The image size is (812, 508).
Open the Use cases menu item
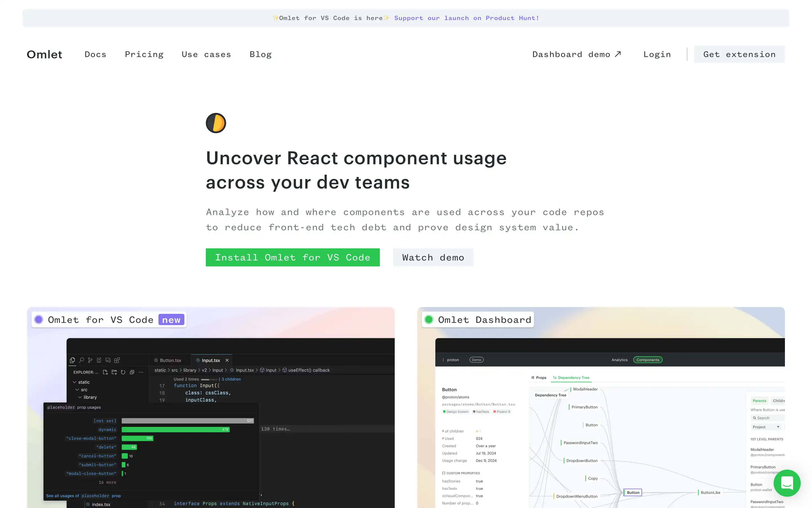206,54
